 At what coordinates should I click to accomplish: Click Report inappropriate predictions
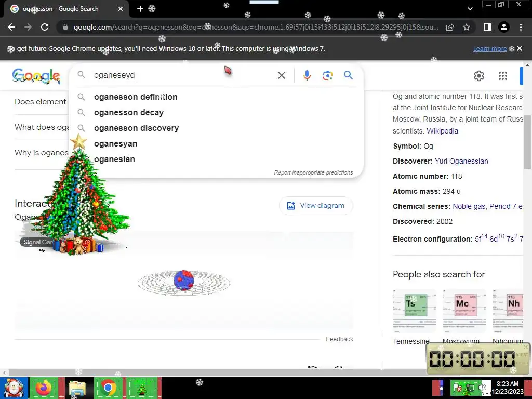pos(313,172)
